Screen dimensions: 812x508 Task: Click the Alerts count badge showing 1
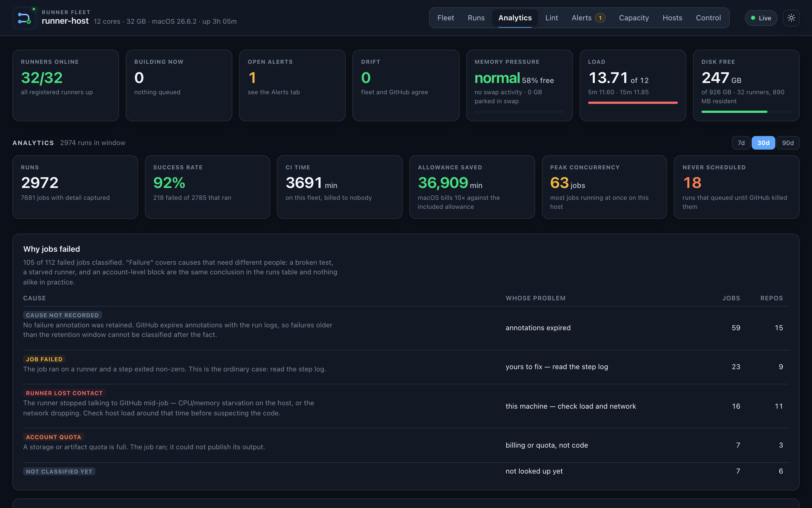pyautogui.click(x=600, y=18)
